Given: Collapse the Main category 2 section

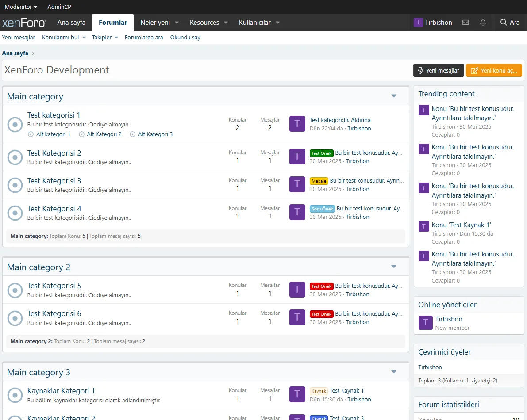Looking at the screenshot, I should 393,267.
